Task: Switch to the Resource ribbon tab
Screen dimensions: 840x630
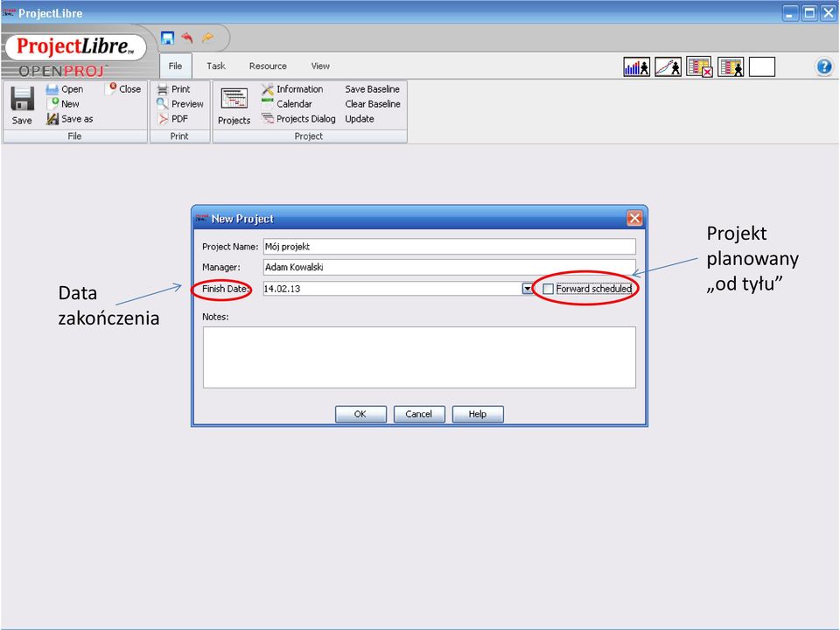Action: click(268, 66)
